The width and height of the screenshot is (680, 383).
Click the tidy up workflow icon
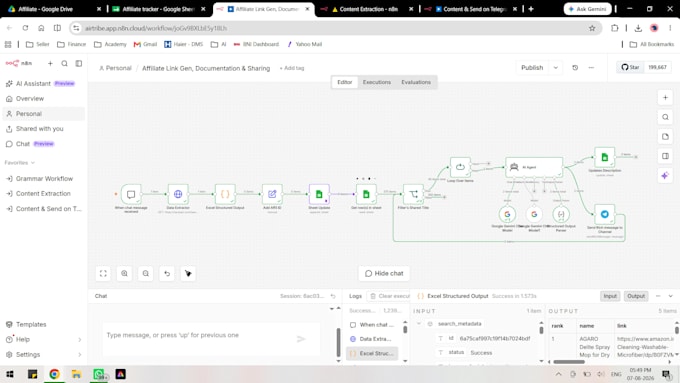tap(188, 273)
